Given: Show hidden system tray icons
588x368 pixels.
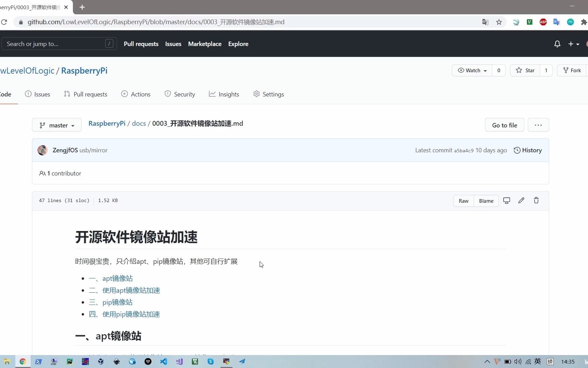Looking at the screenshot, I should pyautogui.click(x=487, y=362).
